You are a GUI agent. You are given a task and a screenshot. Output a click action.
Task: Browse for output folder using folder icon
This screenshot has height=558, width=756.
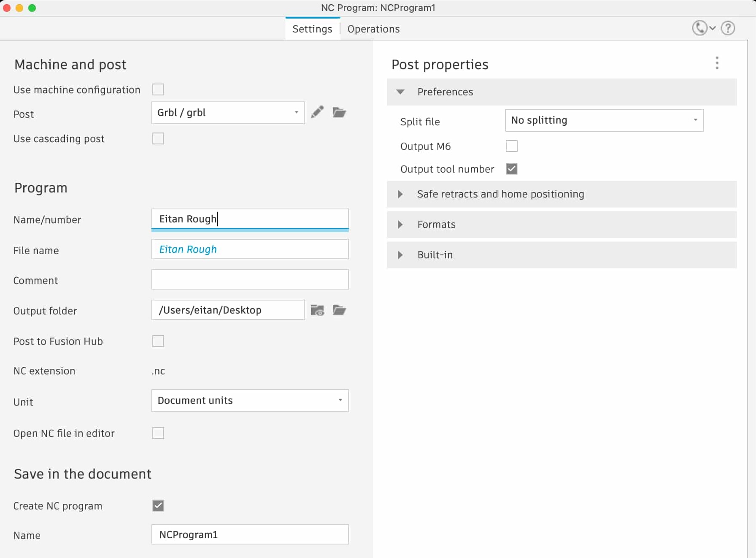339,310
